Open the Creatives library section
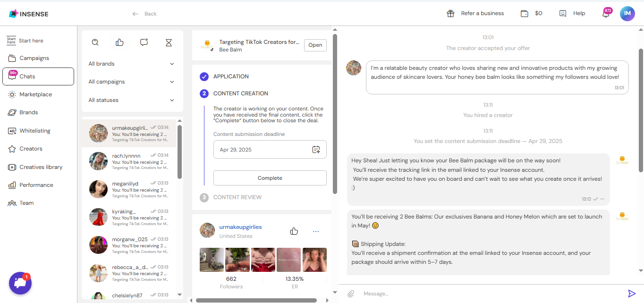 (x=38, y=167)
